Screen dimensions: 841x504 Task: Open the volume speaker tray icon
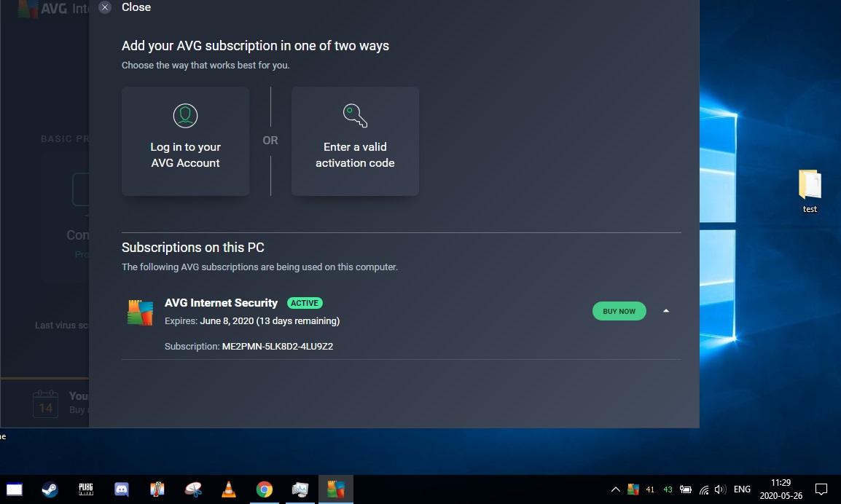click(720, 489)
